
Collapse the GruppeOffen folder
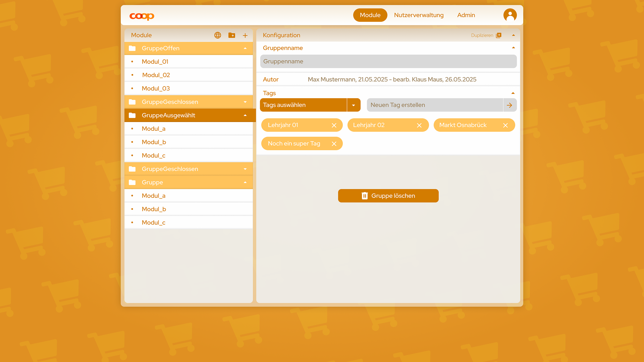point(245,48)
